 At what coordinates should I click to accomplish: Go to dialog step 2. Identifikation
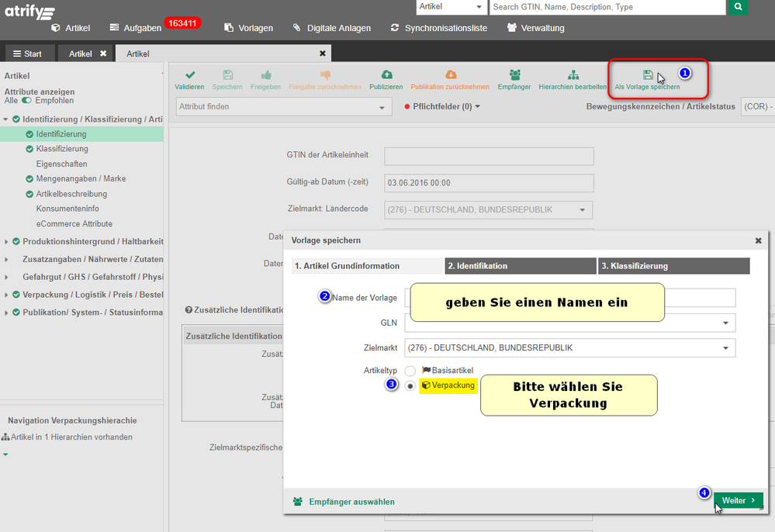tap(521, 266)
